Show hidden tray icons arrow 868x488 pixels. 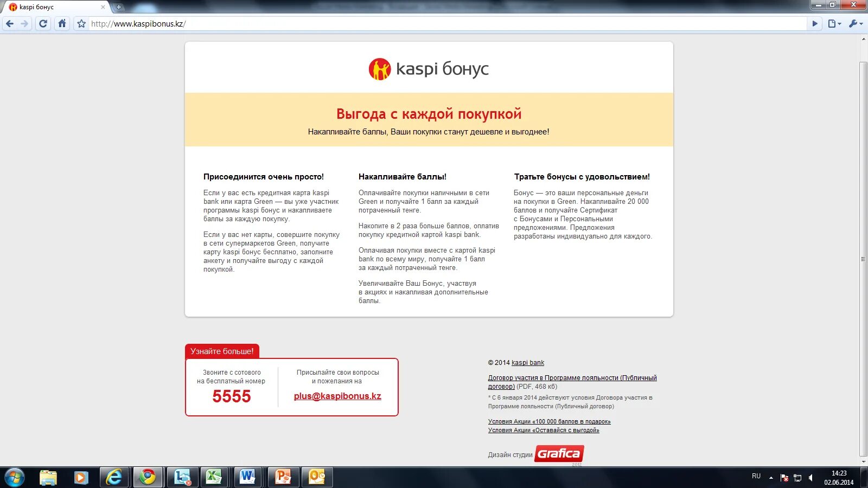click(771, 478)
